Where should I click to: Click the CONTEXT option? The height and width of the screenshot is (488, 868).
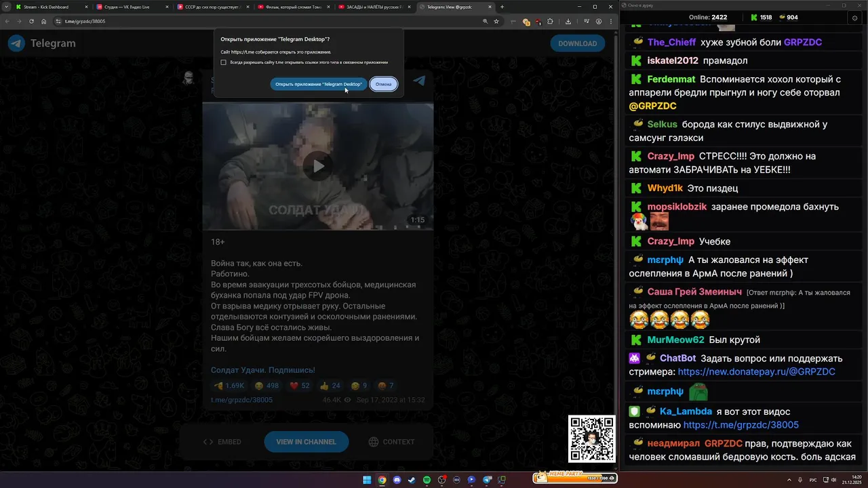tap(392, 442)
